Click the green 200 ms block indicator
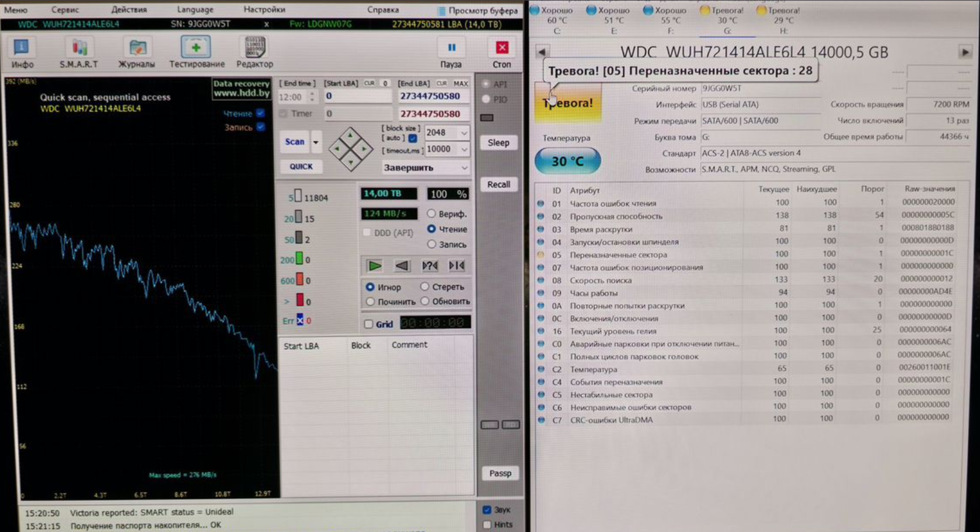The width and height of the screenshot is (980, 532). [299, 258]
